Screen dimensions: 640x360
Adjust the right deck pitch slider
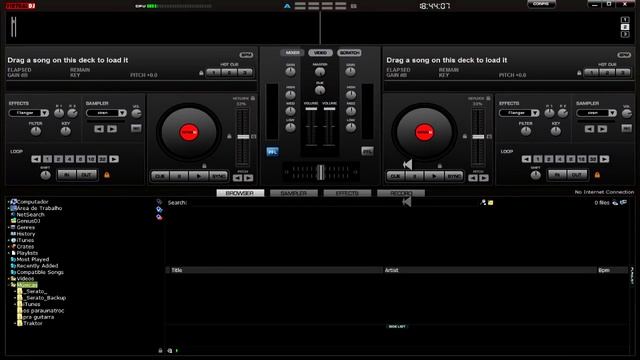pyautogui.click(x=478, y=137)
